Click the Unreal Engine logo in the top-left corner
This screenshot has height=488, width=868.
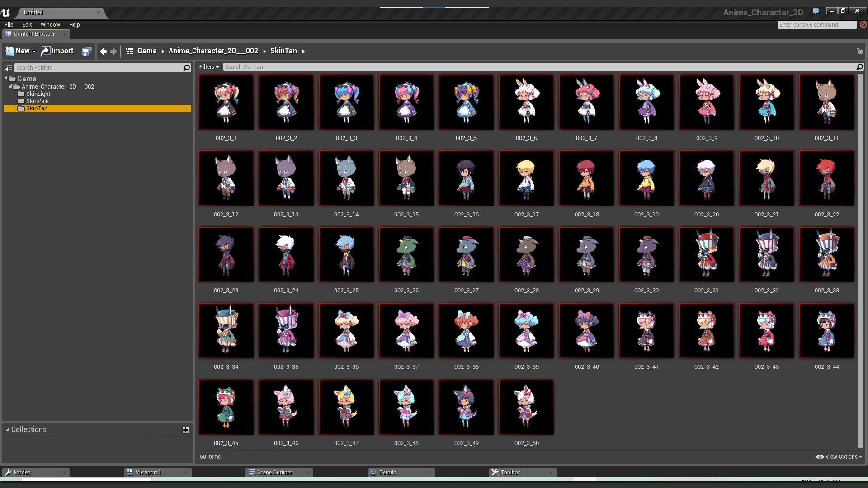click(6, 13)
